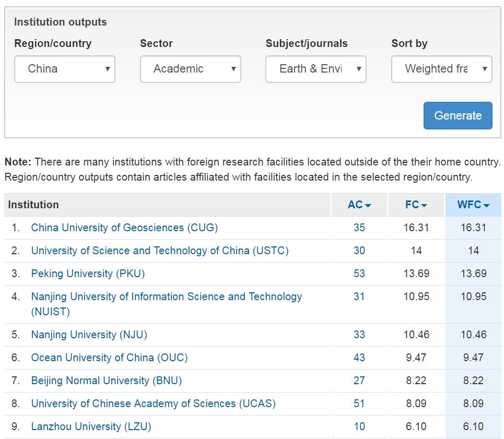Click AC count 27 for Beijing Normal University
The width and height of the screenshot is (504, 439).
359,381
